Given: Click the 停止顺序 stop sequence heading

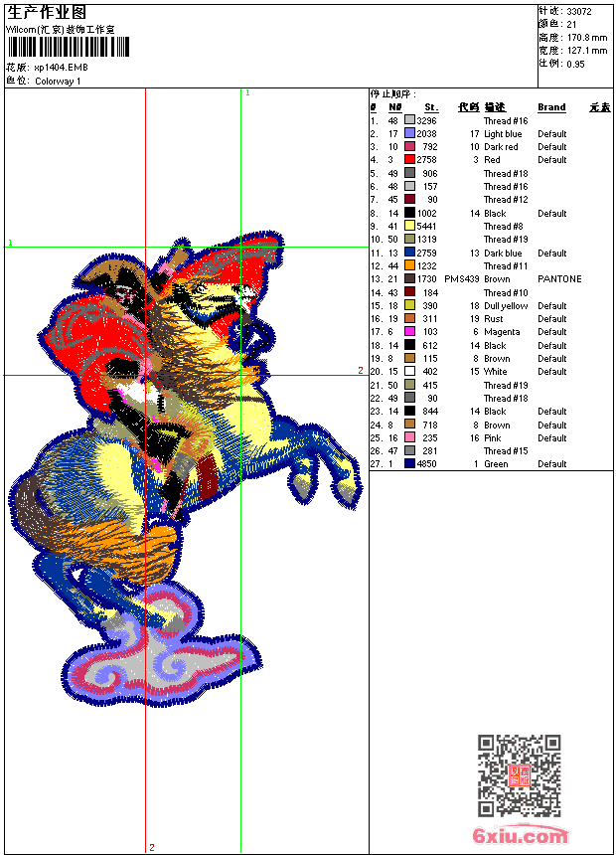Looking at the screenshot, I should [393, 94].
